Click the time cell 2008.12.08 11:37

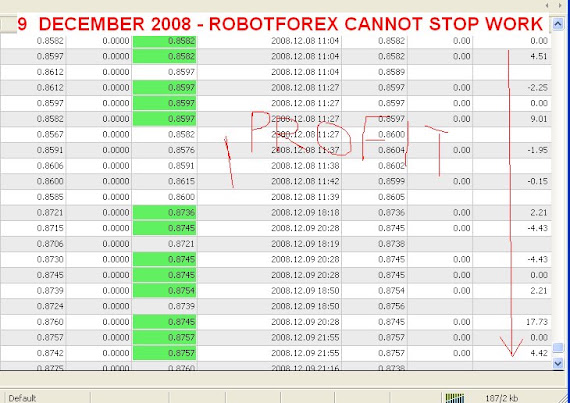point(305,150)
